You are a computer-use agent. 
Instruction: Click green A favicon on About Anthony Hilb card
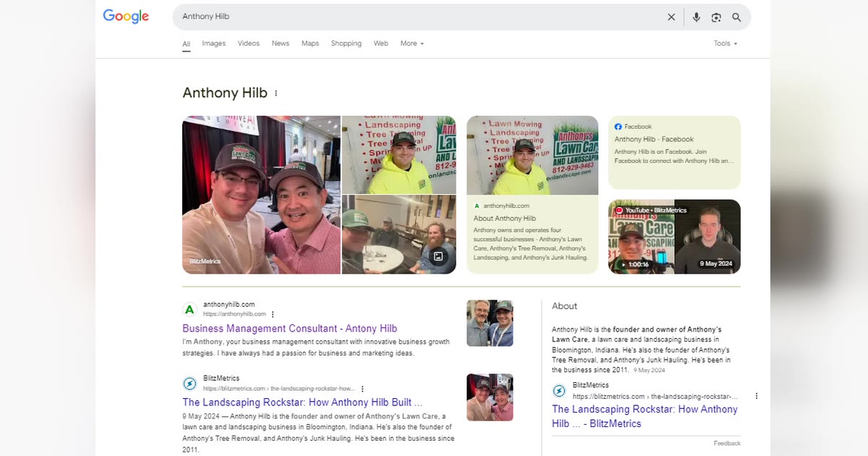pyautogui.click(x=477, y=206)
